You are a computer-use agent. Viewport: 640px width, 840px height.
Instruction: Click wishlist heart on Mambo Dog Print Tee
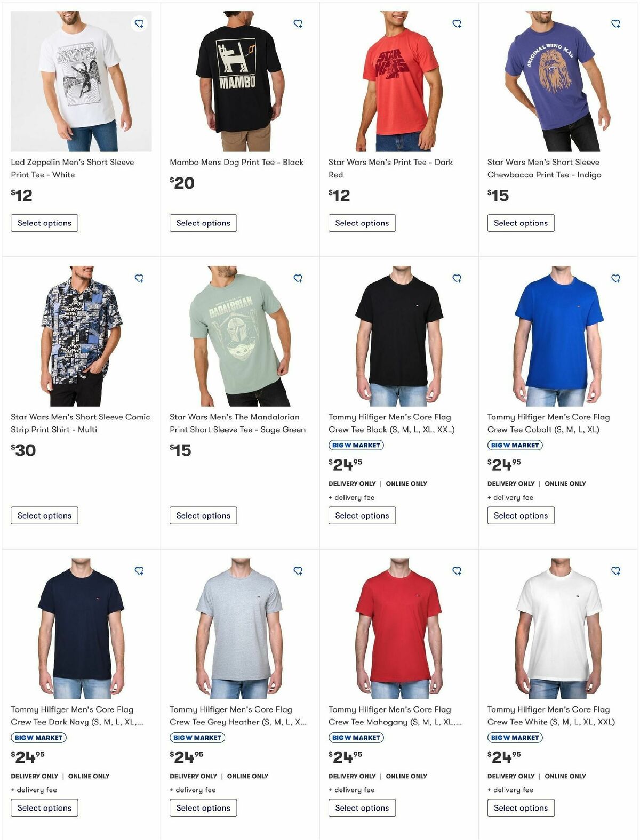click(x=298, y=23)
